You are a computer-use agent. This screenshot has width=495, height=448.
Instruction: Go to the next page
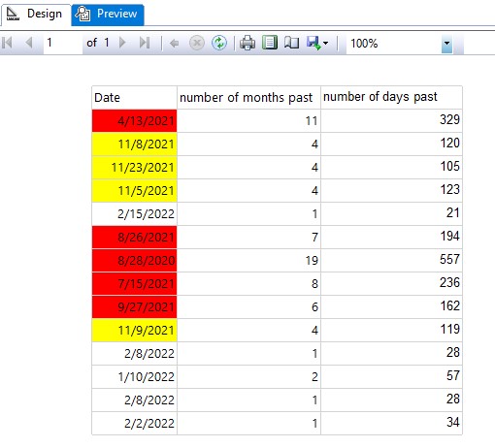click(122, 43)
